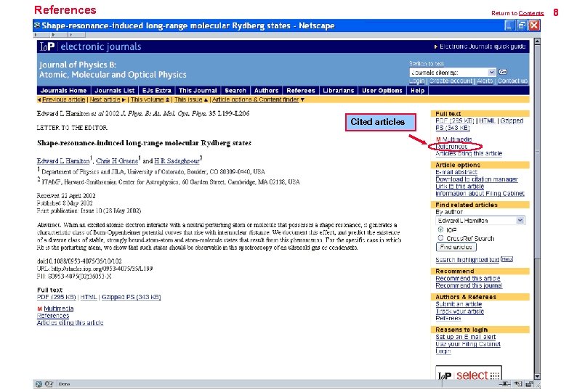Click Download to citation manager

[x=477, y=179]
